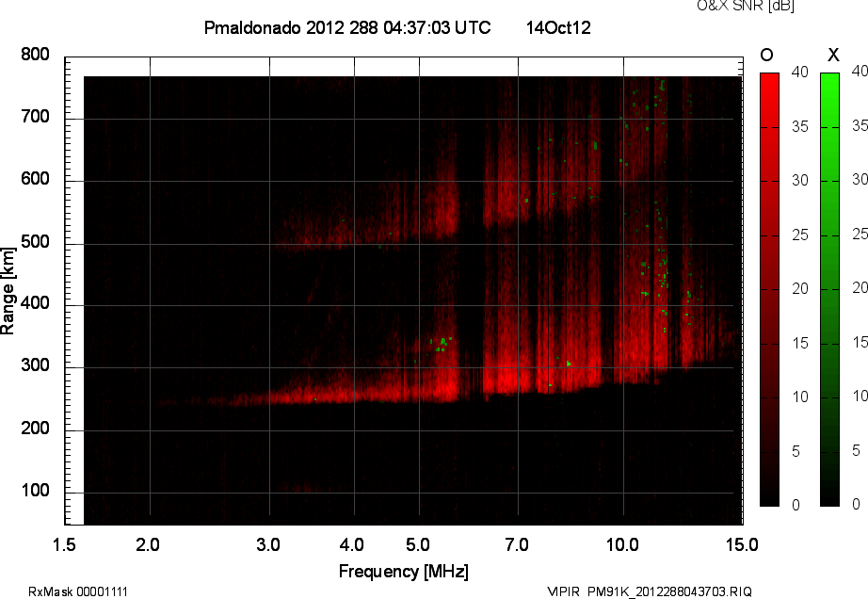Click the green X-mode SNR color bar
This screenshot has height=599, width=868.
point(829,289)
